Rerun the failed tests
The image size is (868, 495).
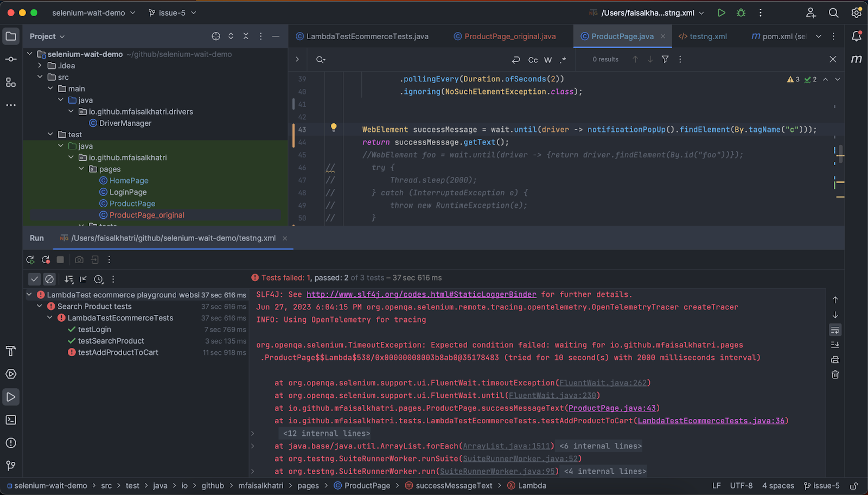point(46,259)
